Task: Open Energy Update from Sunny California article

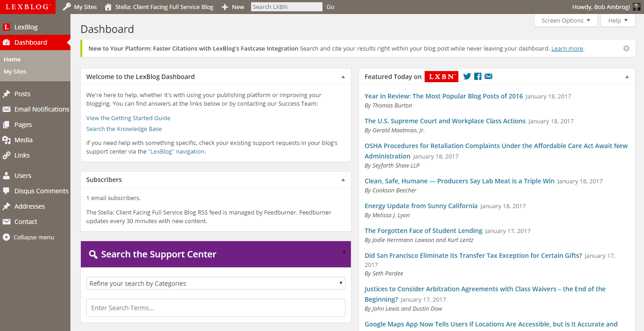Action: 421,206
